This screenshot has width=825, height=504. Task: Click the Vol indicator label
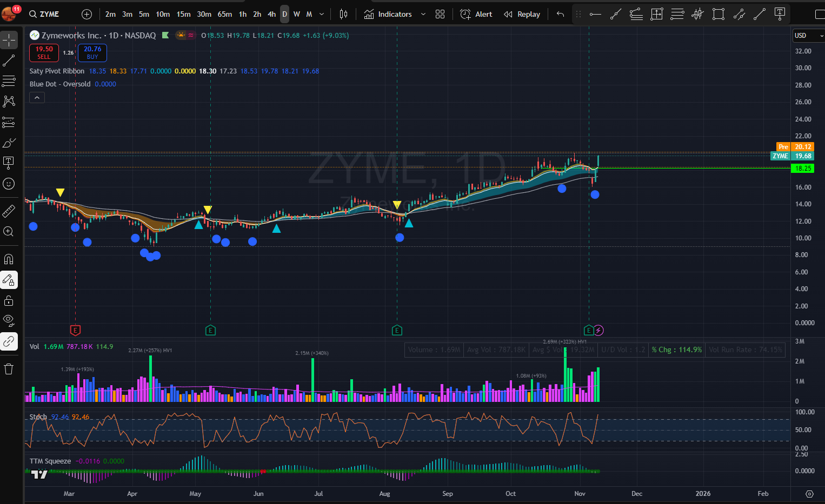point(35,347)
